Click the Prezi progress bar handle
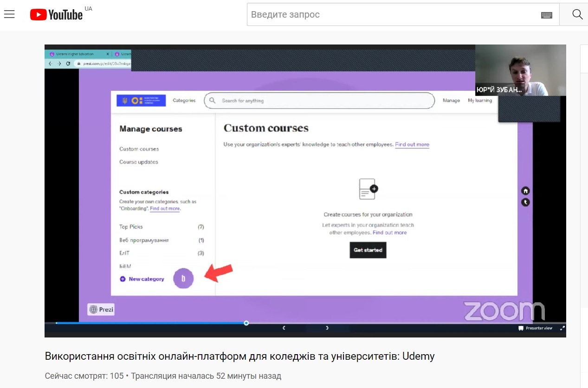This screenshot has height=388, width=588. click(246, 323)
